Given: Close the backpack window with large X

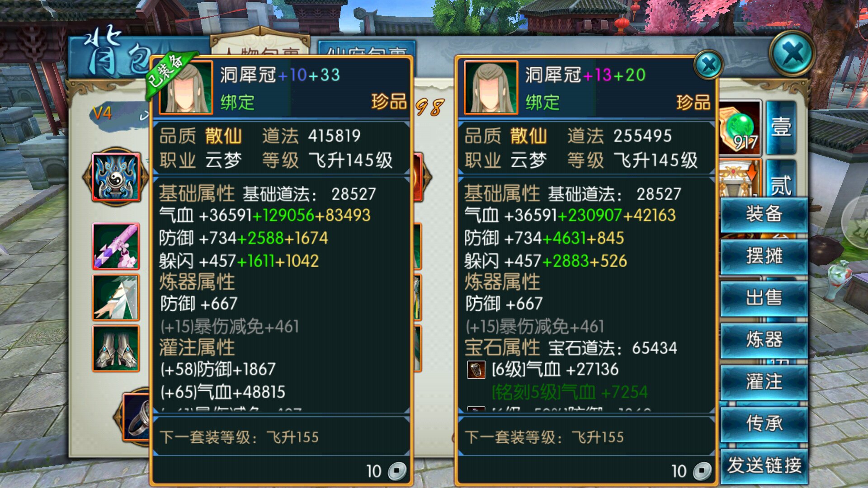Looking at the screenshot, I should (793, 54).
